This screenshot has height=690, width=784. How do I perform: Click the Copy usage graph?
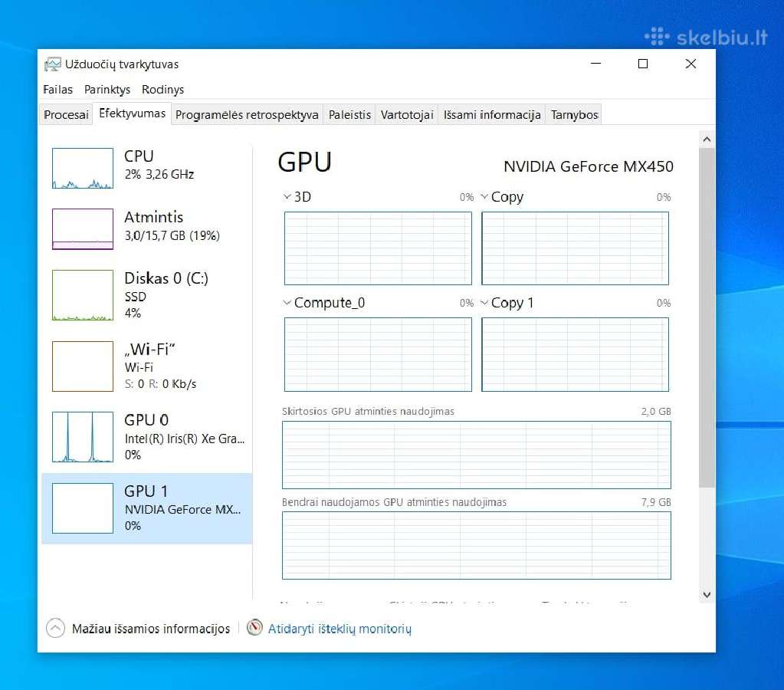click(x=575, y=248)
